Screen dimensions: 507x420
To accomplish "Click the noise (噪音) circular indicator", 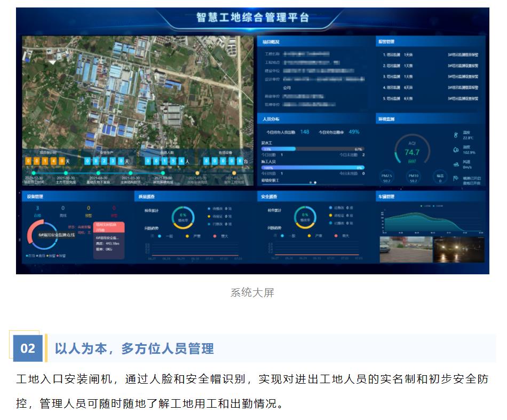I will click(440, 177).
